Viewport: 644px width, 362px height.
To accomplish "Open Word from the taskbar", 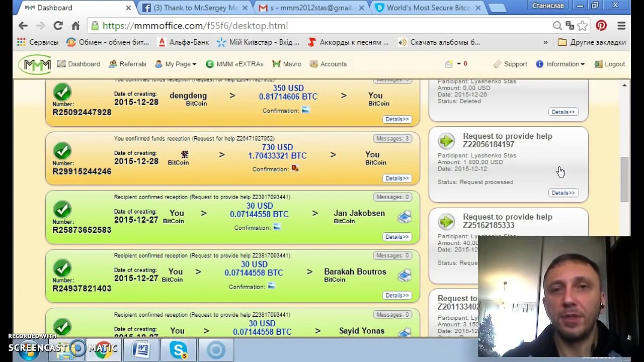I will point(141,349).
